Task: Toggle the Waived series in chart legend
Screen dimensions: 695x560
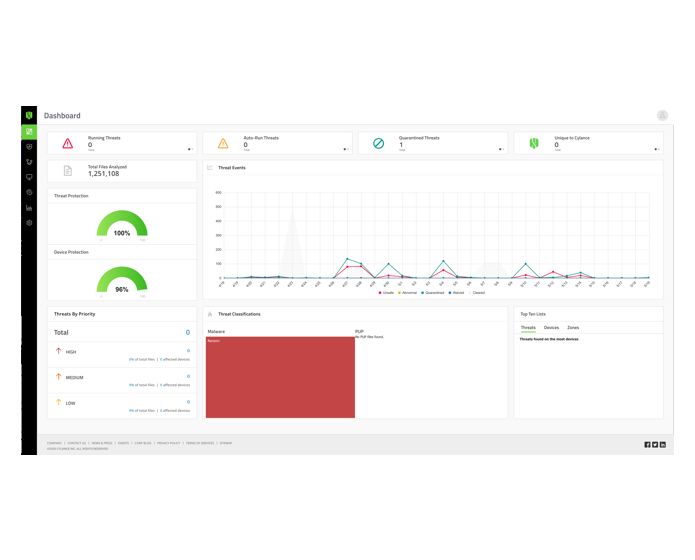Action: coord(457,293)
